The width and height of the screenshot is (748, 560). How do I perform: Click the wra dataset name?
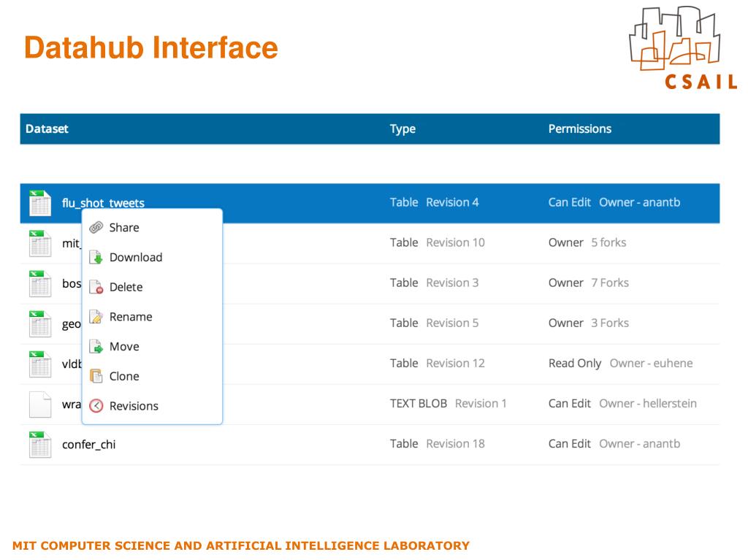pyautogui.click(x=72, y=405)
